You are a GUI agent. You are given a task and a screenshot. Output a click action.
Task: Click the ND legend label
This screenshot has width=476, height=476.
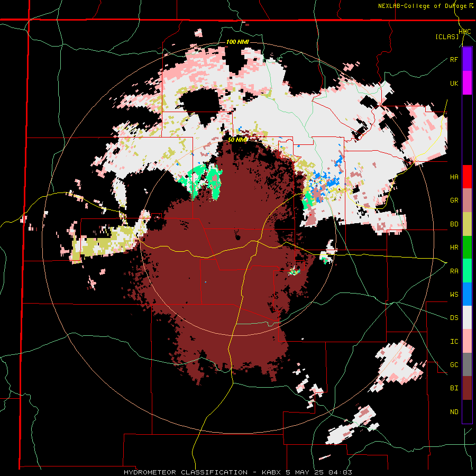[x=454, y=412]
